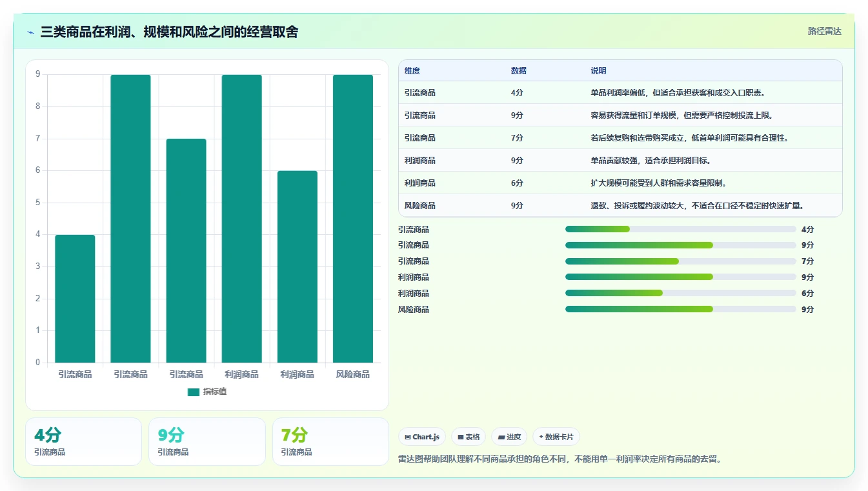Click the row 若后续复购和连带购买成立，低首单利润可能具有合理性。
Screen dimensions: 868x491
(620, 138)
